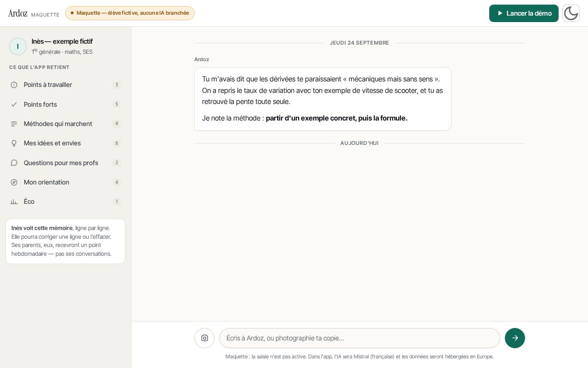
Task: Toggle dark mode with the moon icon
Action: 571,13
